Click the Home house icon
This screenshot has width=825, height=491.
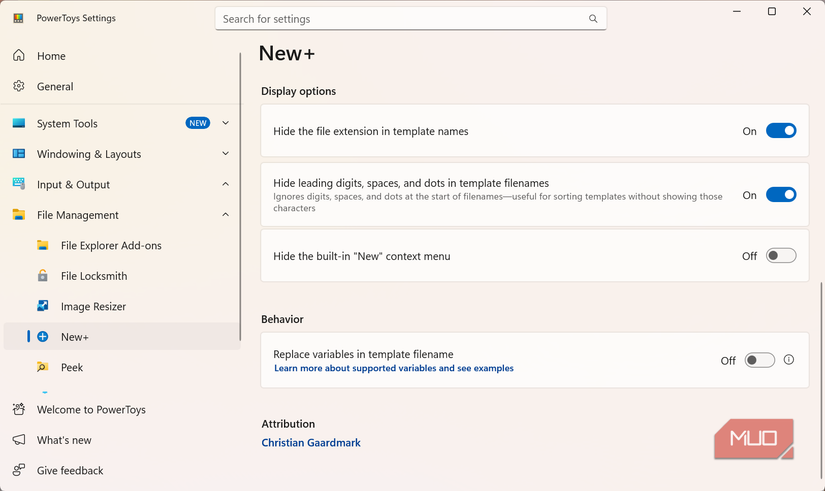point(19,55)
